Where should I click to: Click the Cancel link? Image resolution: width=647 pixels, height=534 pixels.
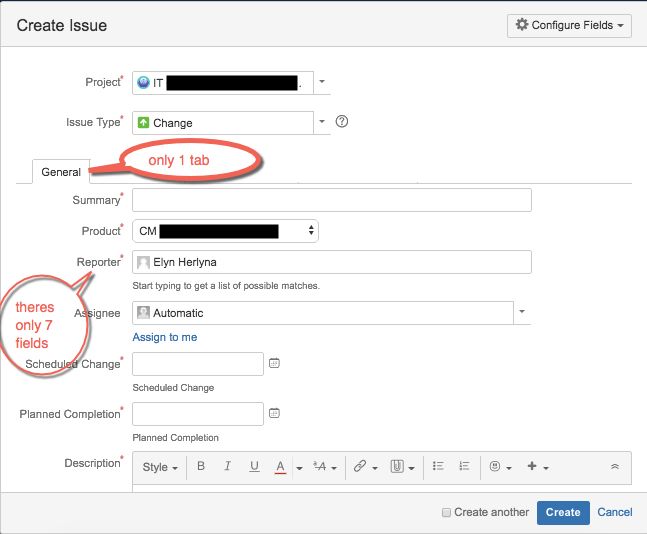[x=615, y=513]
